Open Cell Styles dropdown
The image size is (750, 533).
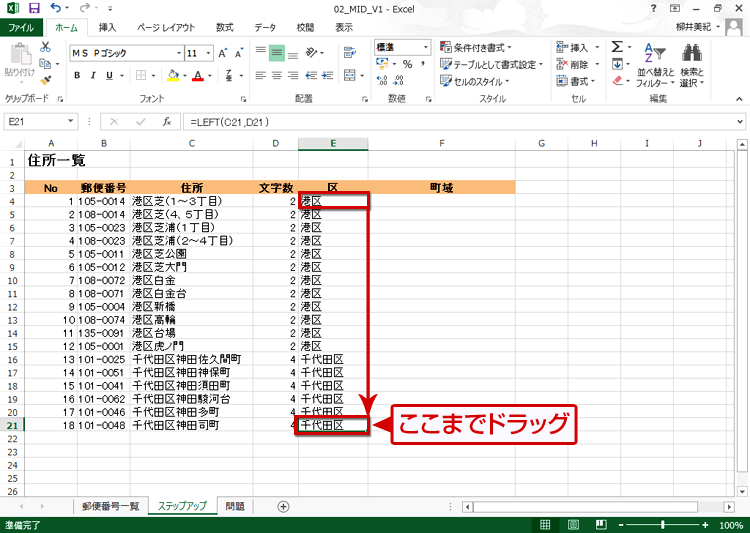(x=474, y=81)
